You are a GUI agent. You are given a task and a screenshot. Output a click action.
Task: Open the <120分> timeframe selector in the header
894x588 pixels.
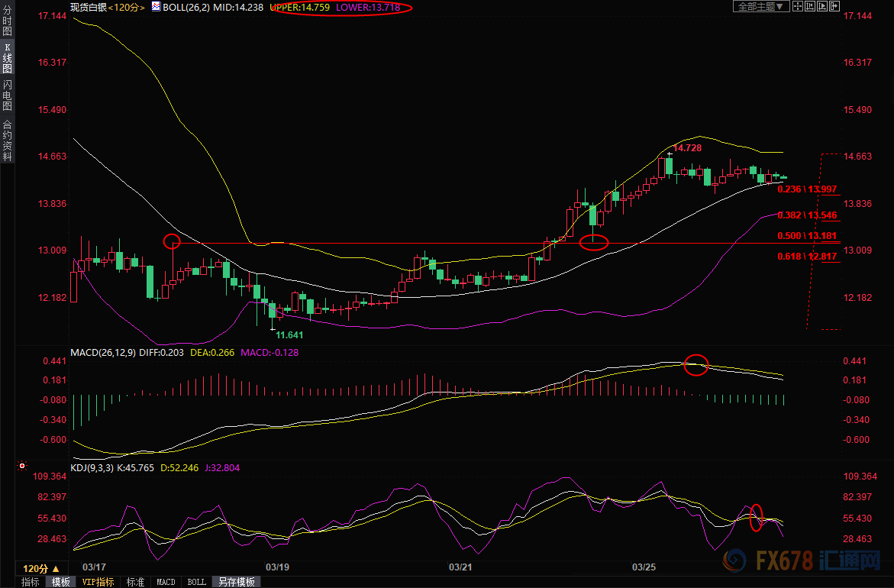pyautogui.click(x=125, y=7)
